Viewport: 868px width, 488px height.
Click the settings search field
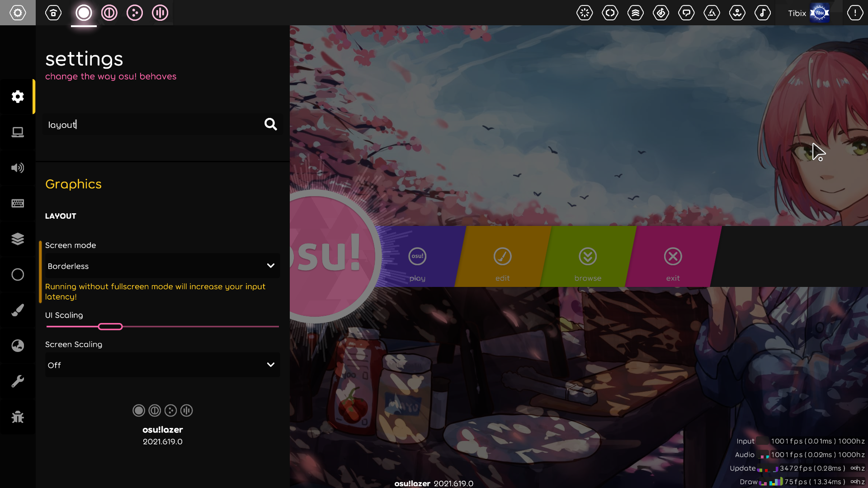(x=154, y=124)
